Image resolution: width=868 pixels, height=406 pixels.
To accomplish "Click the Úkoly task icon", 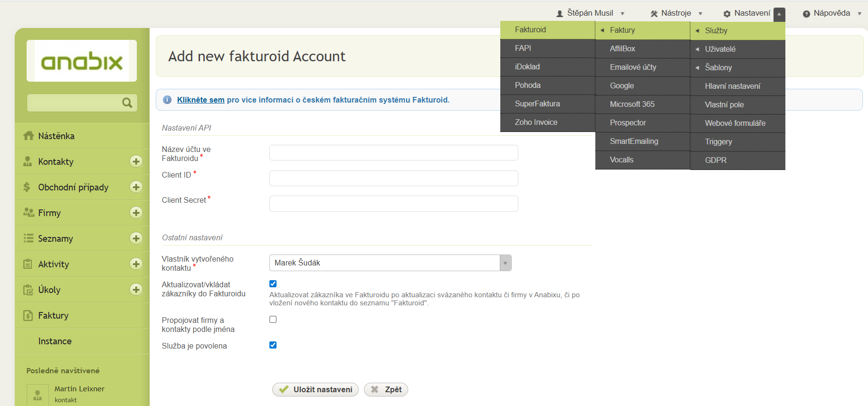I will (28, 290).
